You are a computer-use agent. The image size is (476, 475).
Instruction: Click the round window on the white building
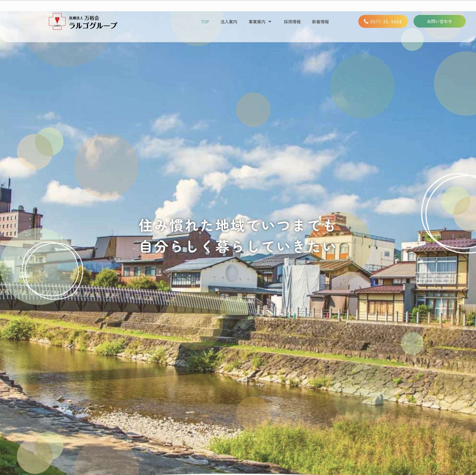(x=233, y=273)
